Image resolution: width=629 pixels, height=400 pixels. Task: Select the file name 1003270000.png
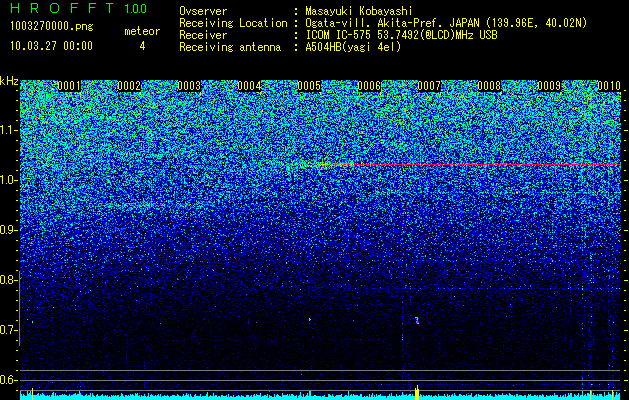pyautogui.click(x=52, y=26)
